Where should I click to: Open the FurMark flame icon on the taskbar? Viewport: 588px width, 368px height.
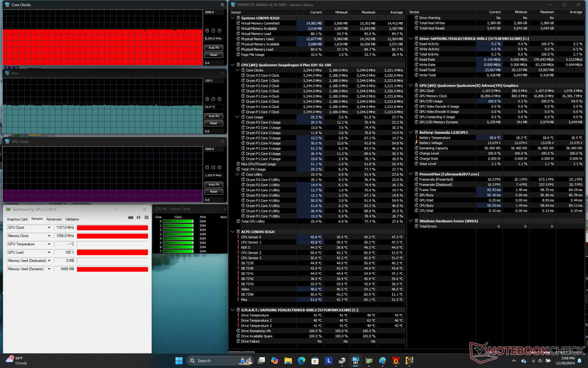(396, 361)
